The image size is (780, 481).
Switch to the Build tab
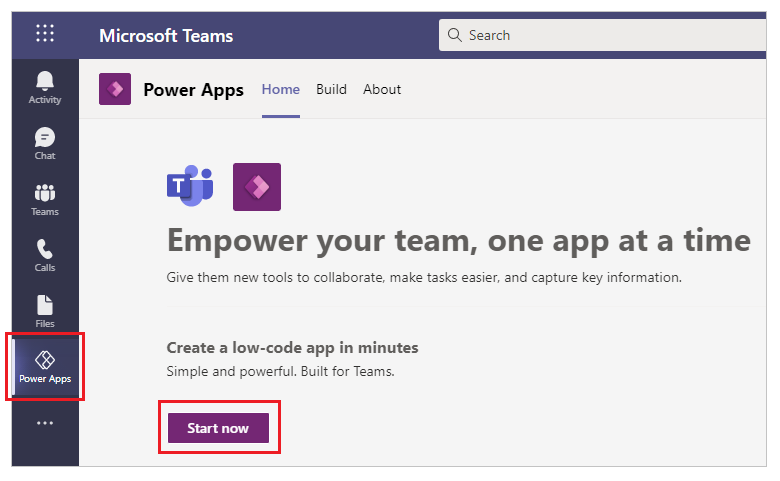331,90
